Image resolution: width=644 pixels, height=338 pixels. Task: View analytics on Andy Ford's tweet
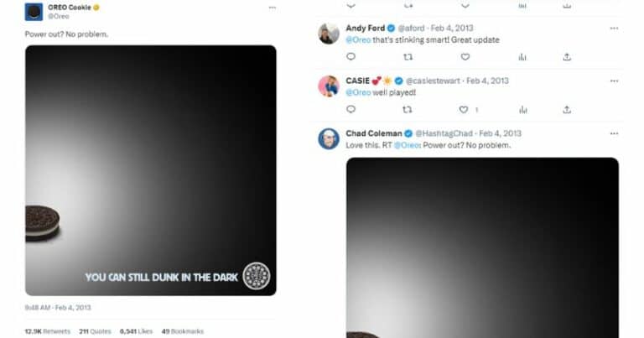tap(522, 57)
